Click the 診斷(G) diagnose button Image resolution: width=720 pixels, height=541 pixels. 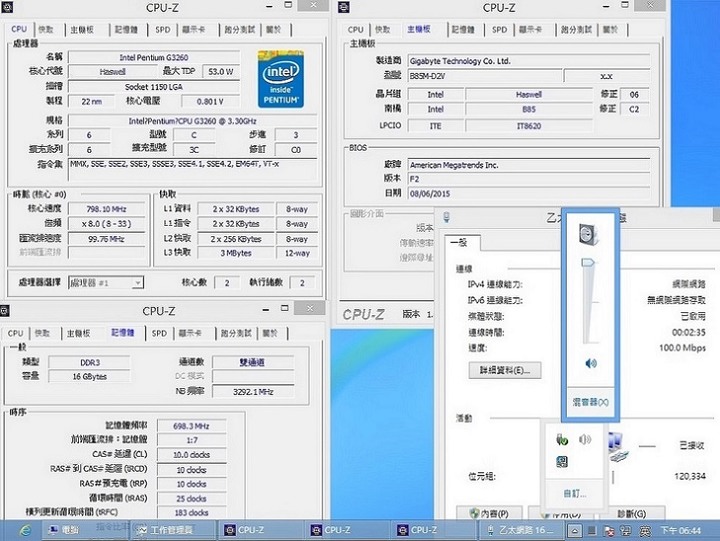pos(631,513)
